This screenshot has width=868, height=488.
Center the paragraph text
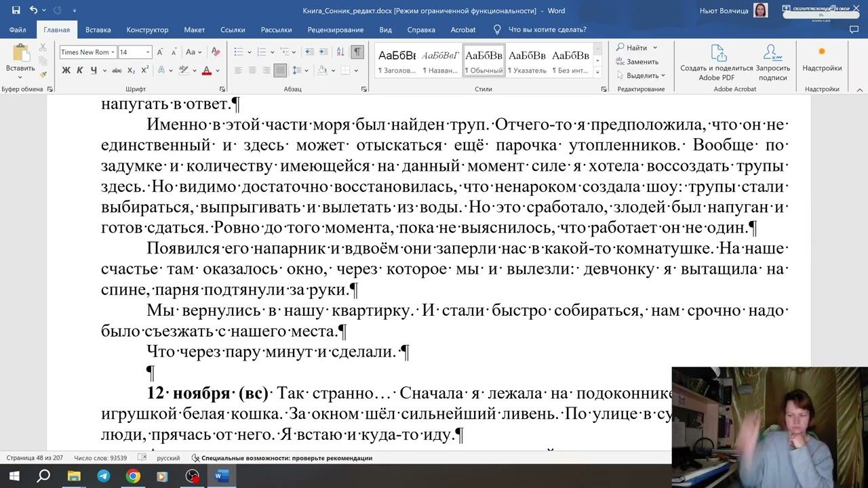tap(252, 70)
